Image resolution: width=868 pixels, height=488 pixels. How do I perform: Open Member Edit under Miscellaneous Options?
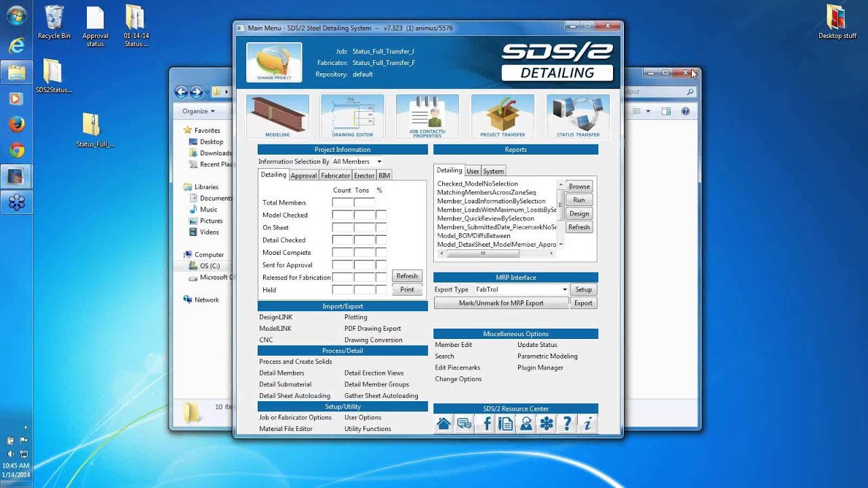[454, 345]
